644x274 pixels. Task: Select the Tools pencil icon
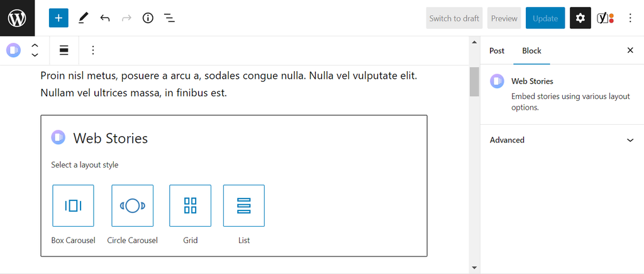(84, 18)
